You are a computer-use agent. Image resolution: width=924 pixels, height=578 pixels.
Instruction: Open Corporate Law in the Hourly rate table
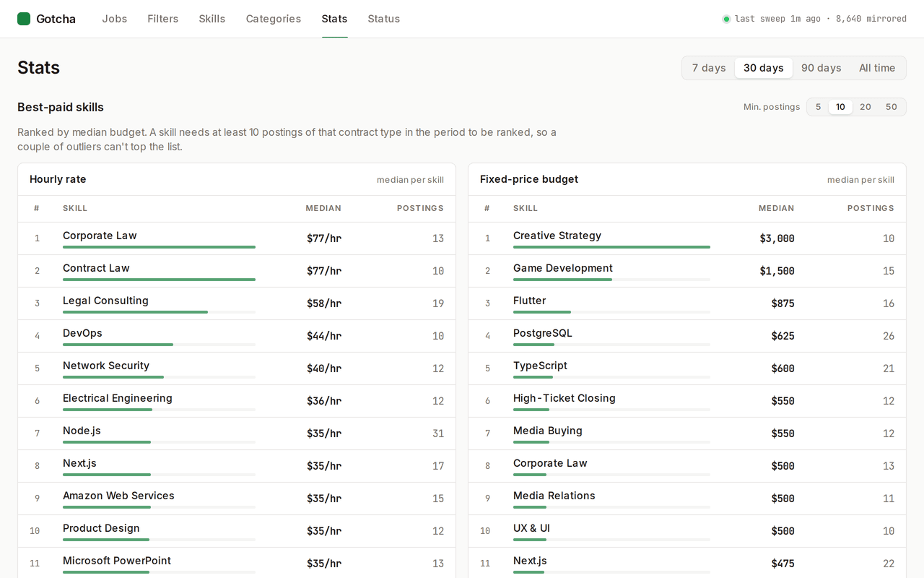[100, 236]
